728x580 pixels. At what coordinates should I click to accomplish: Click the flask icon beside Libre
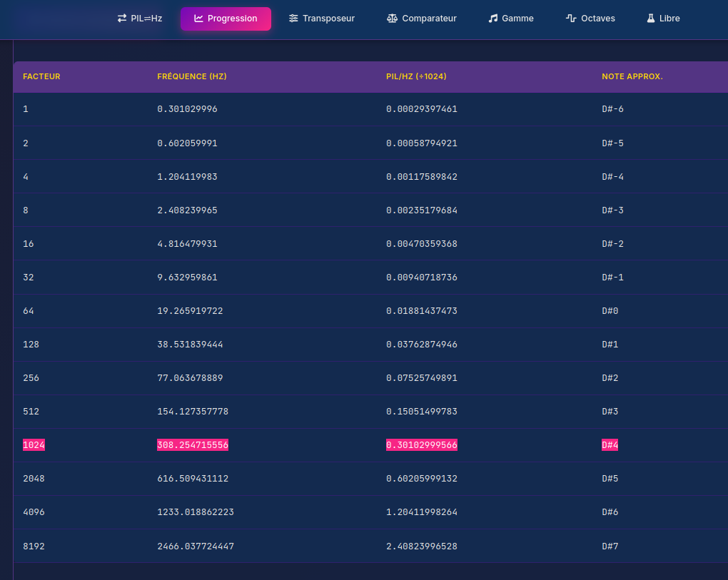[x=650, y=19]
